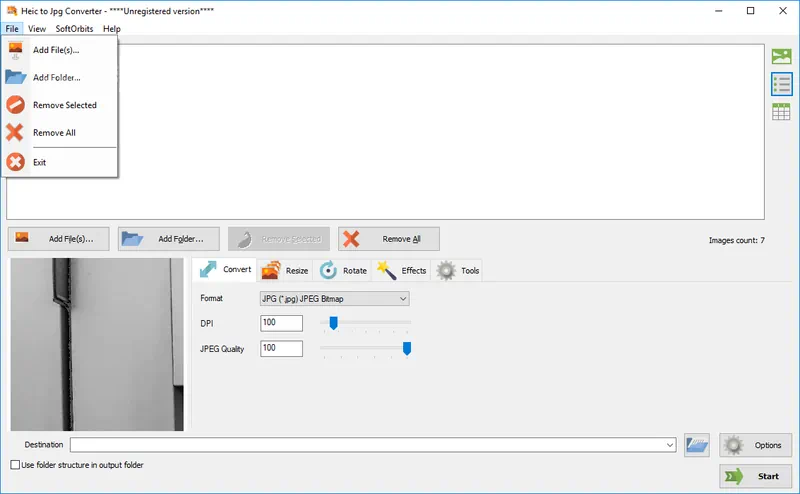Close the application window
The width and height of the screenshot is (800, 494).
[x=783, y=11]
